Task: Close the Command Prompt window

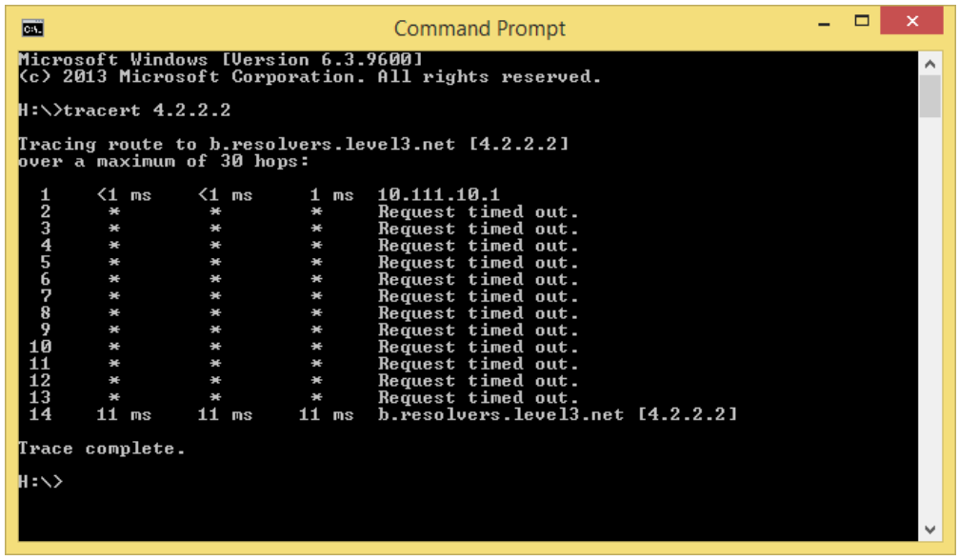Action: 912,21
